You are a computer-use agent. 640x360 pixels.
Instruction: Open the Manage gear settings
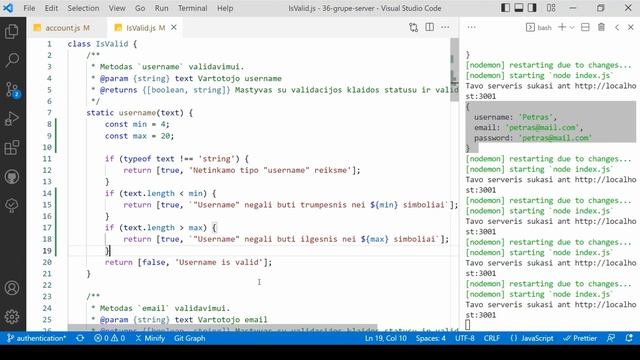point(12,316)
